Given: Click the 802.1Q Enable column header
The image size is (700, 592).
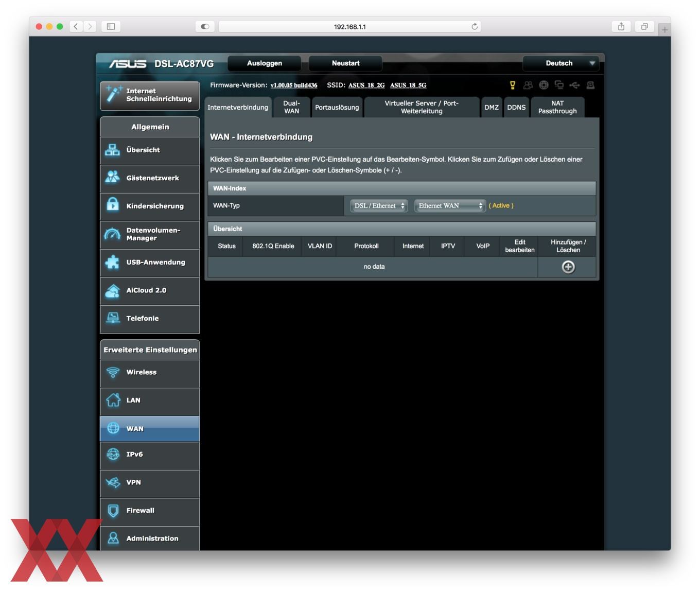Looking at the screenshot, I should pyautogui.click(x=273, y=246).
